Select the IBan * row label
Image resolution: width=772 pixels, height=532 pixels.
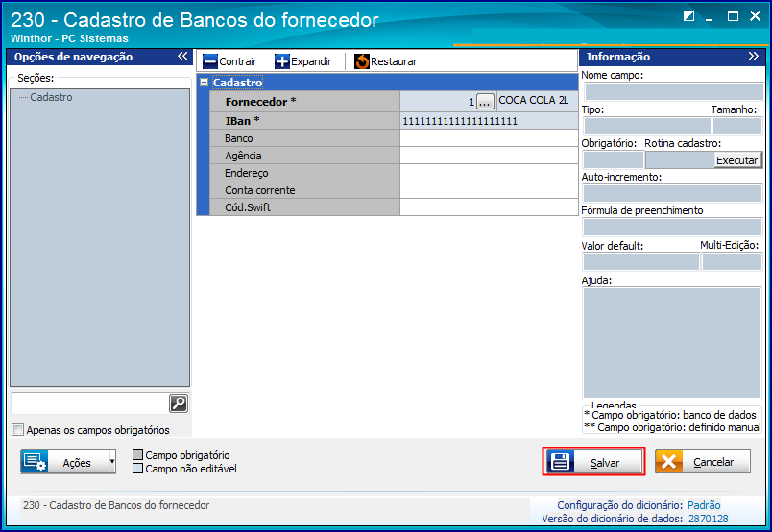point(304,121)
